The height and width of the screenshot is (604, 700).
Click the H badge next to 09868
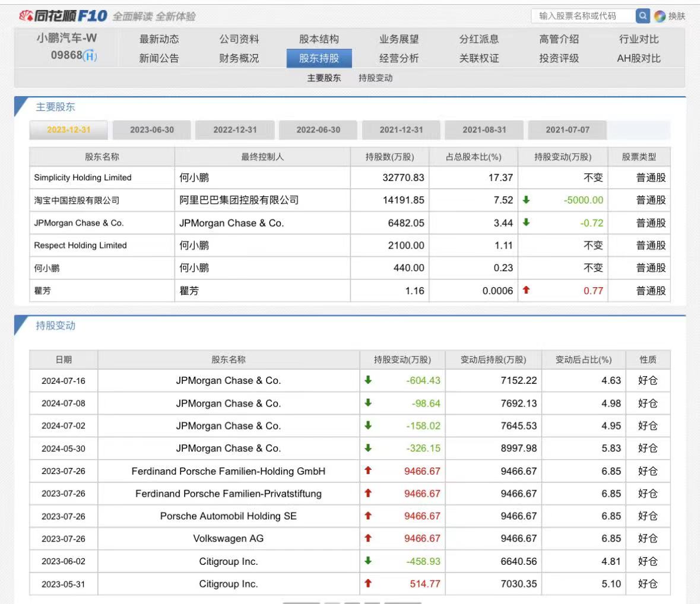coord(90,56)
